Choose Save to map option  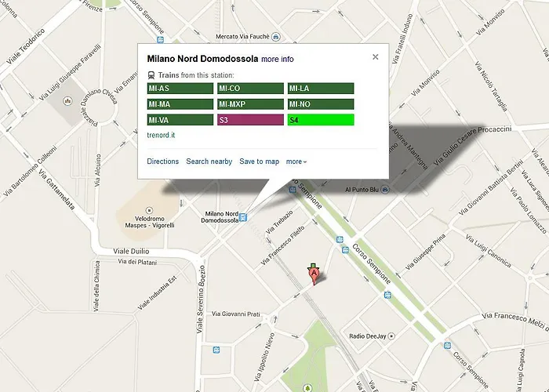point(259,162)
